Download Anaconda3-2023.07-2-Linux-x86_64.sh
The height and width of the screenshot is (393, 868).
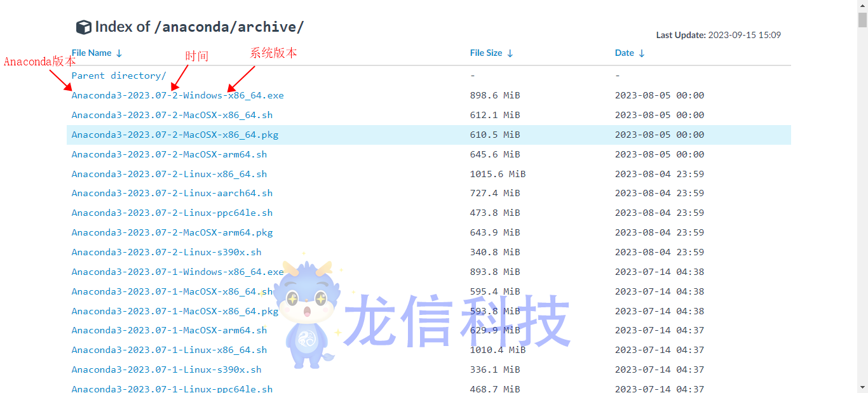[169, 174]
